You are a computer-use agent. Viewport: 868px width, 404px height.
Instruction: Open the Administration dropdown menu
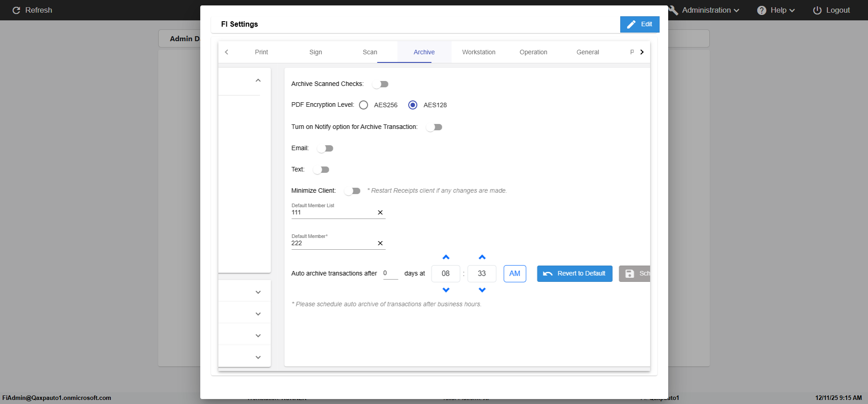[x=710, y=10]
